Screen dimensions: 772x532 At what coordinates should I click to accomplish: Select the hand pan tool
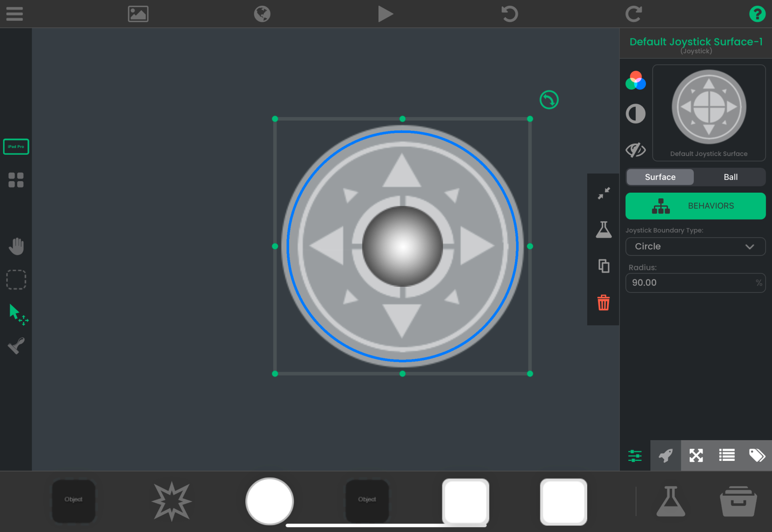[x=16, y=246]
